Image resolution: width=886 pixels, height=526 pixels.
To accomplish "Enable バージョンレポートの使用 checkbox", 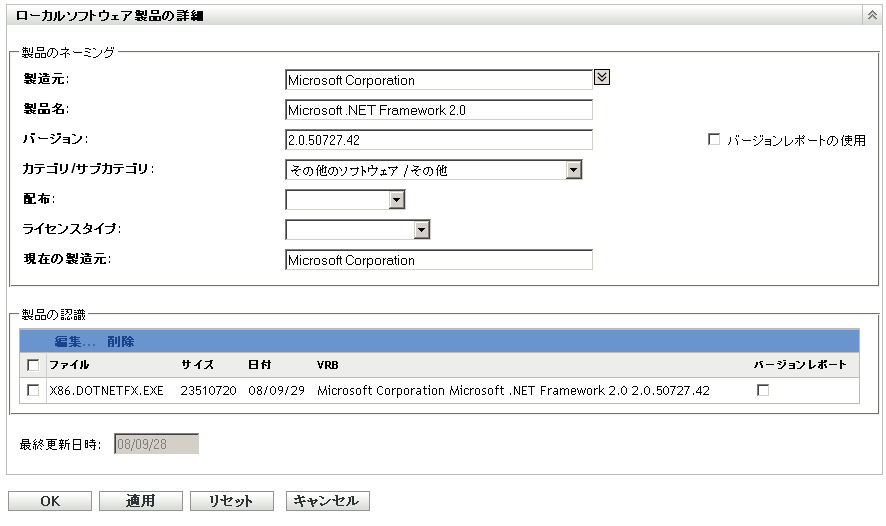I will tap(714, 140).
